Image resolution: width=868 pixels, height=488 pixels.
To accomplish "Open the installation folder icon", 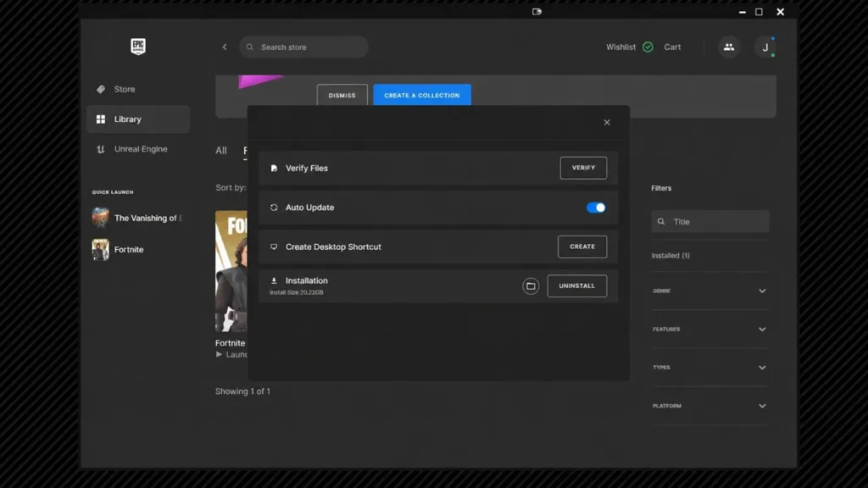I will click(531, 286).
